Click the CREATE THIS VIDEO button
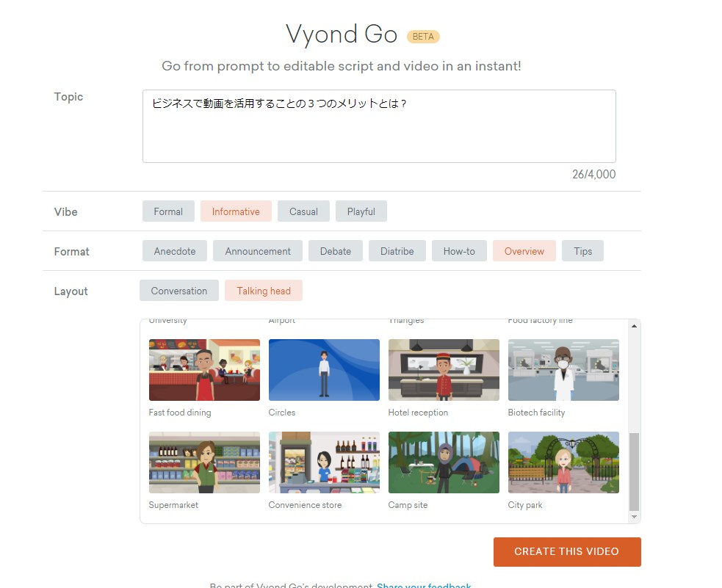 (x=567, y=552)
